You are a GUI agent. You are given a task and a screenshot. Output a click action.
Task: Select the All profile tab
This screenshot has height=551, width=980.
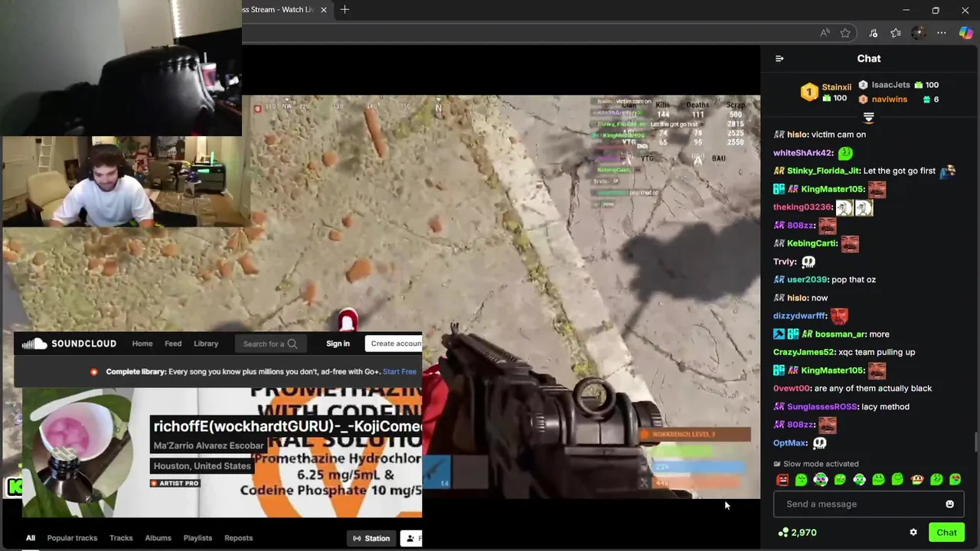(31, 538)
